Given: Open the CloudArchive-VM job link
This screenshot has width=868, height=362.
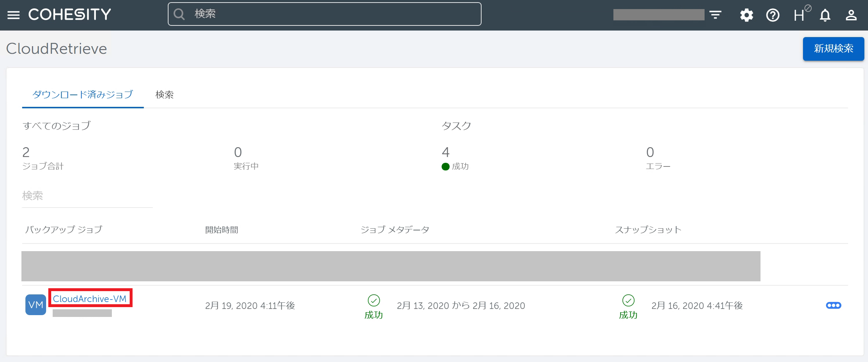Looking at the screenshot, I should tap(90, 299).
